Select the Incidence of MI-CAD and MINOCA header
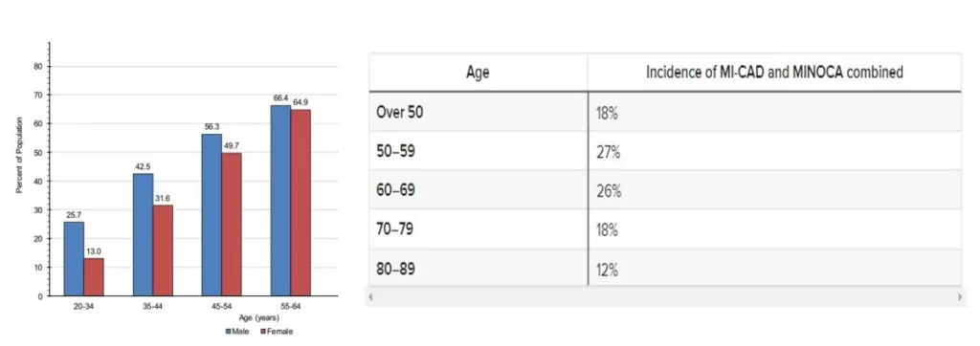 click(x=774, y=73)
